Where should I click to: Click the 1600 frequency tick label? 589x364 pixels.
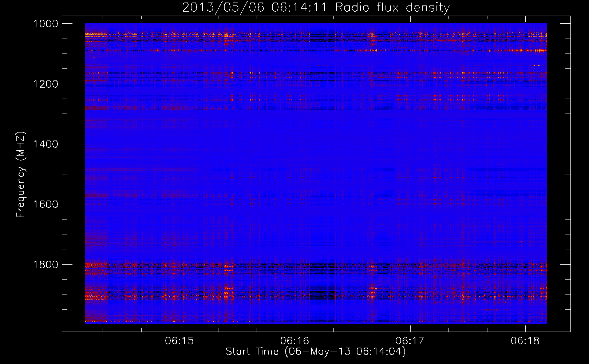click(46, 204)
